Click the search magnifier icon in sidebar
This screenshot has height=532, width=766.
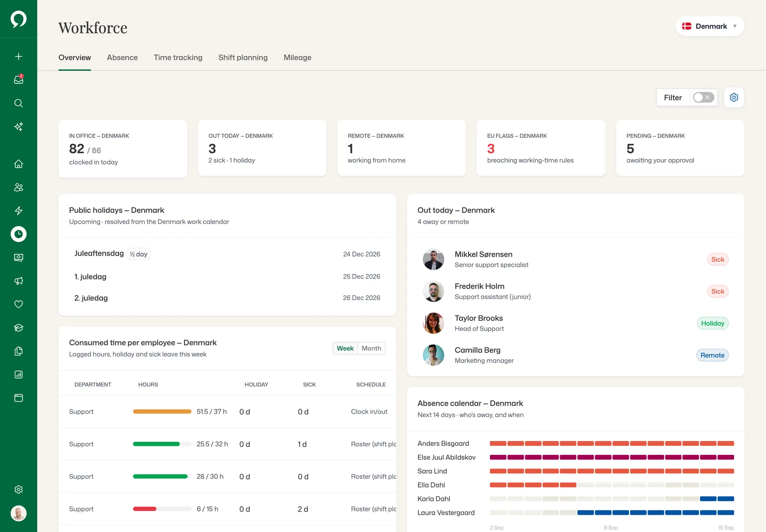coord(19,103)
